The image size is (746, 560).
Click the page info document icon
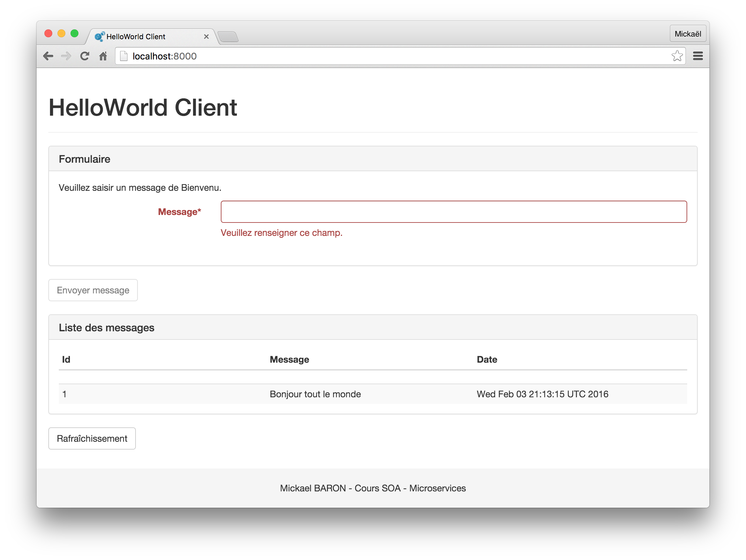[x=124, y=56]
